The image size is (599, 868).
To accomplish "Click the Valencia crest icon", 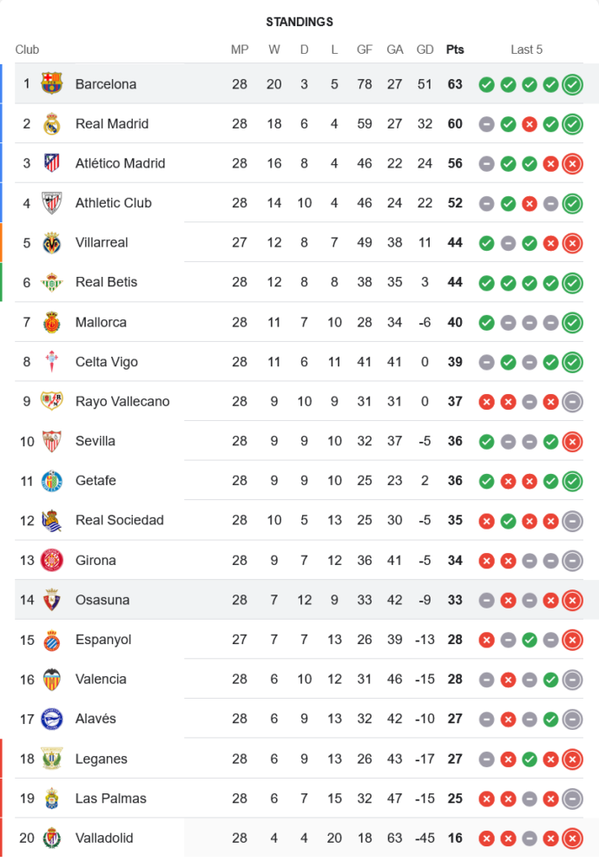I will (52, 679).
